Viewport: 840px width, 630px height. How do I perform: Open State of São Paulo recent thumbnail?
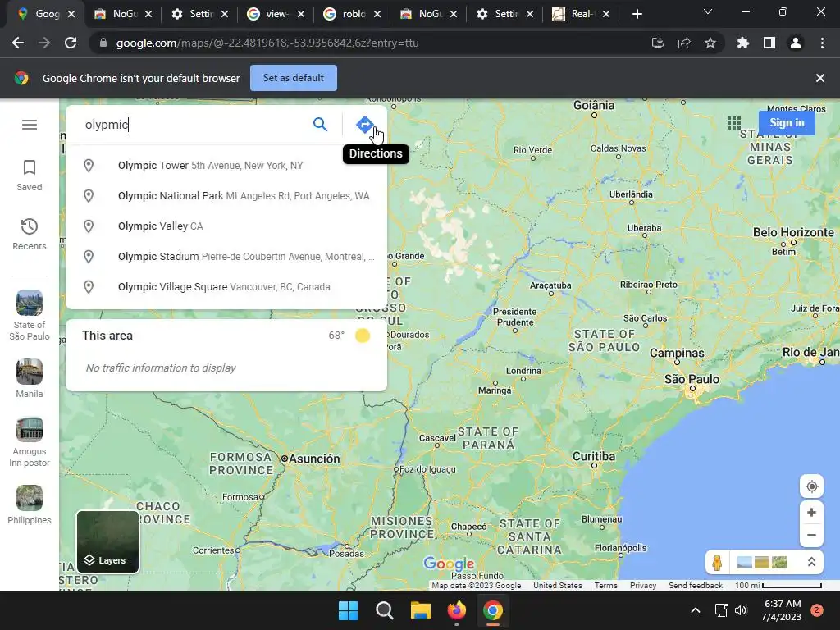point(30,315)
